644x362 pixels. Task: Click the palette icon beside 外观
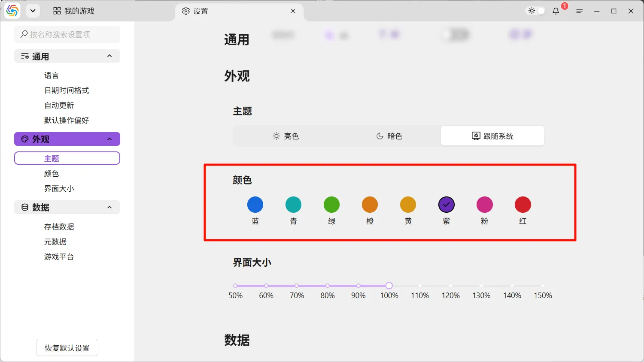(x=25, y=139)
